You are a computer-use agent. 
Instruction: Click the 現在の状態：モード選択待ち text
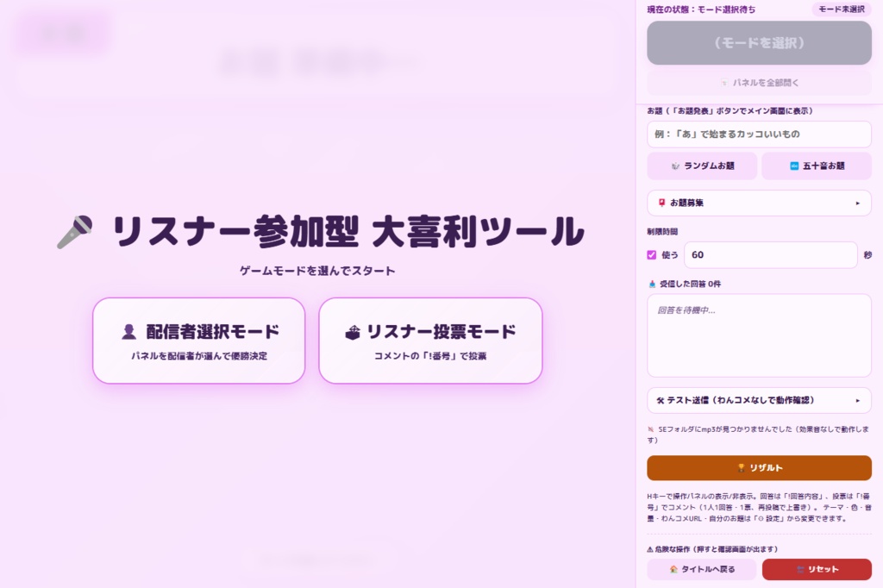(701, 9)
